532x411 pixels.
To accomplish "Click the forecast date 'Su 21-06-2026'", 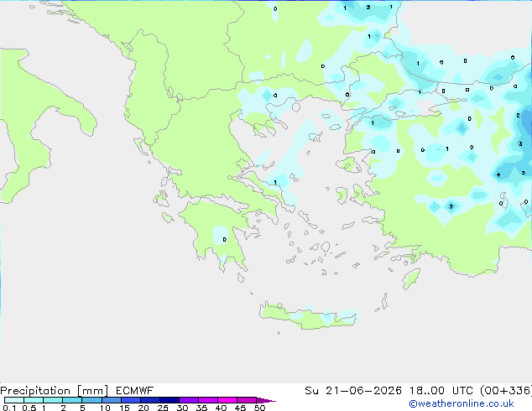I will 353,391.
